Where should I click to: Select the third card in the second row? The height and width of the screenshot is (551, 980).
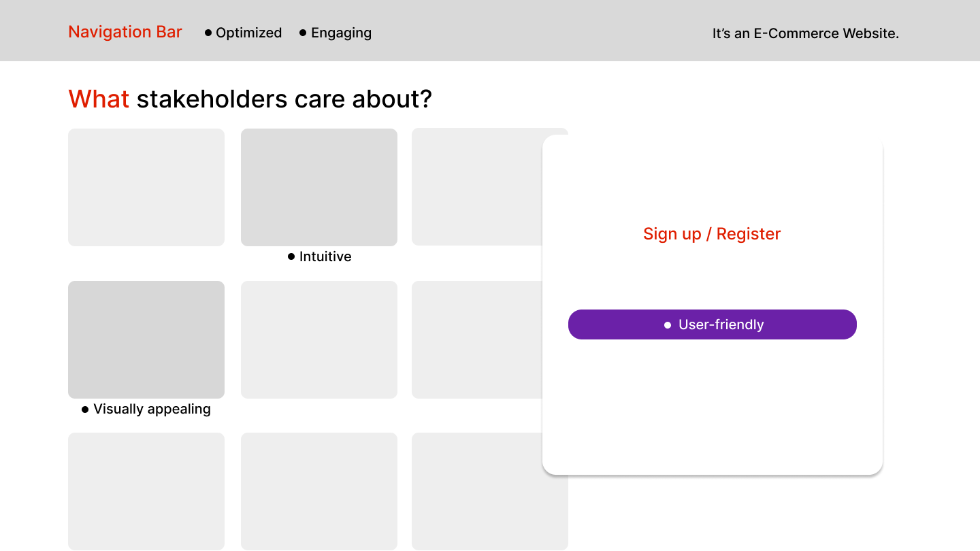[x=476, y=339]
